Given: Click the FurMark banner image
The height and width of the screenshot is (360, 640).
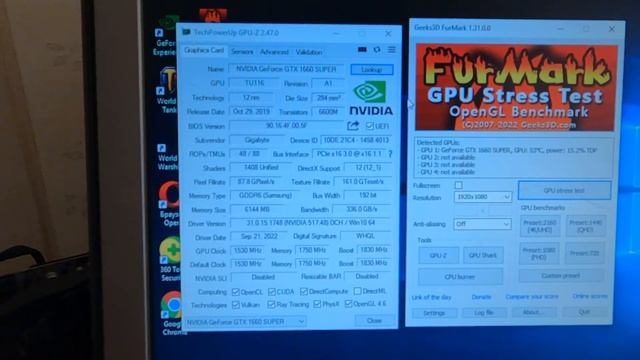Looking at the screenshot, I should [x=516, y=88].
